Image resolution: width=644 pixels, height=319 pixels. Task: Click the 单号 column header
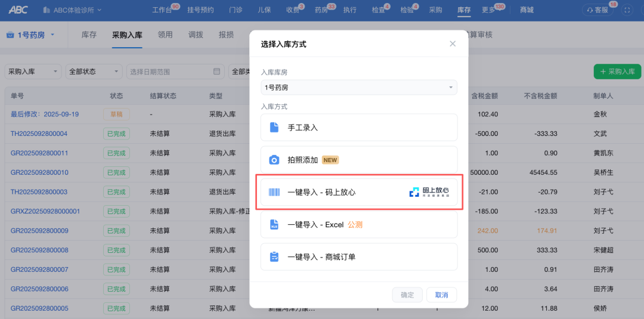[x=17, y=96]
